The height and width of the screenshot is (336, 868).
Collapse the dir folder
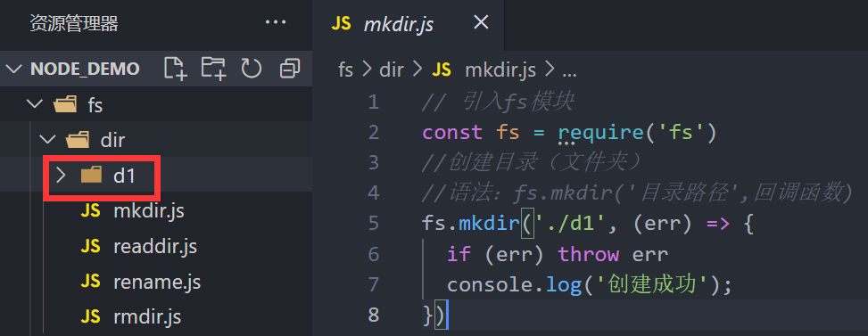[x=48, y=140]
